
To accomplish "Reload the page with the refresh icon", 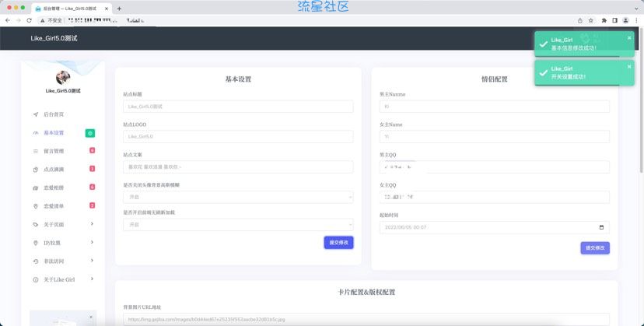I will pos(29,20).
